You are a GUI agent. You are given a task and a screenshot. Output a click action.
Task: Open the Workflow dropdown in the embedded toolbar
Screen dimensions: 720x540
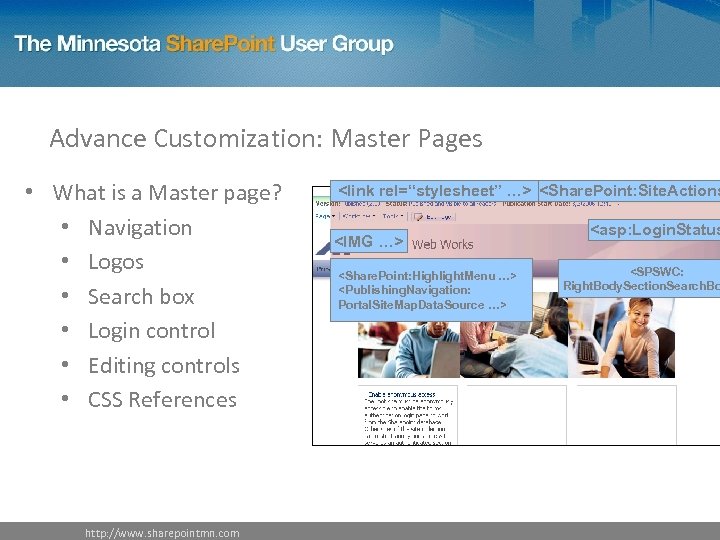pos(359,216)
